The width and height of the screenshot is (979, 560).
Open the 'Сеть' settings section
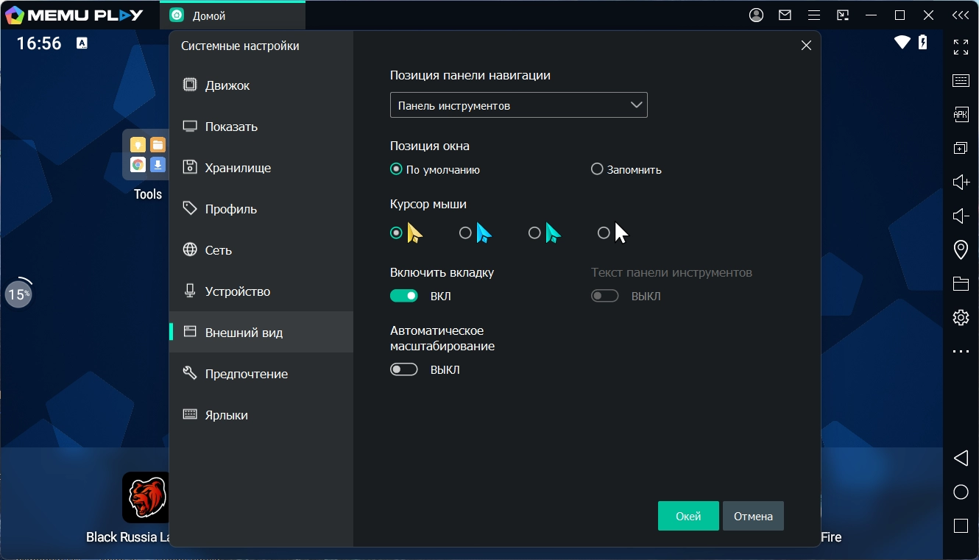pyautogui.click(x=261, y=250)
